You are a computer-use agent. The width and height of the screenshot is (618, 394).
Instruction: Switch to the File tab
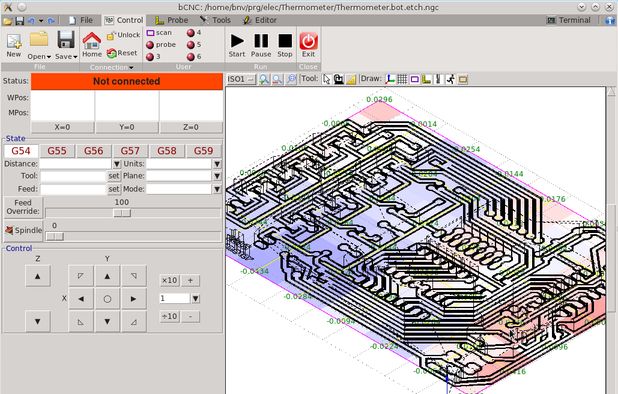(81, 20)
